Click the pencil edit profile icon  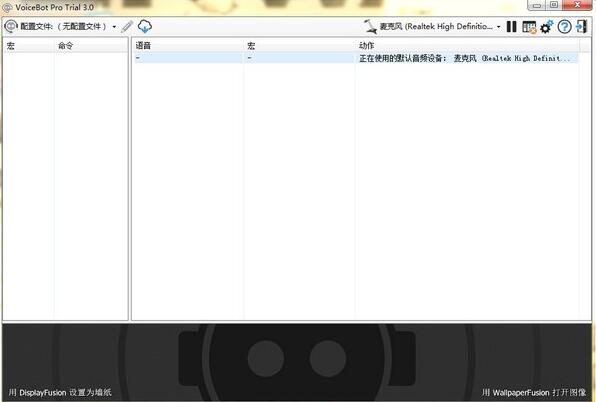click(x=127, y=27)
